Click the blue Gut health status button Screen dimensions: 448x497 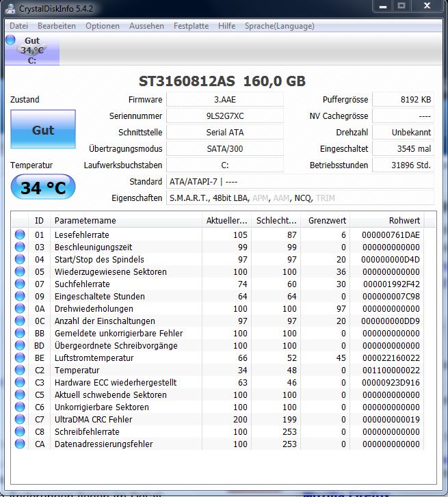pos(43,129)
